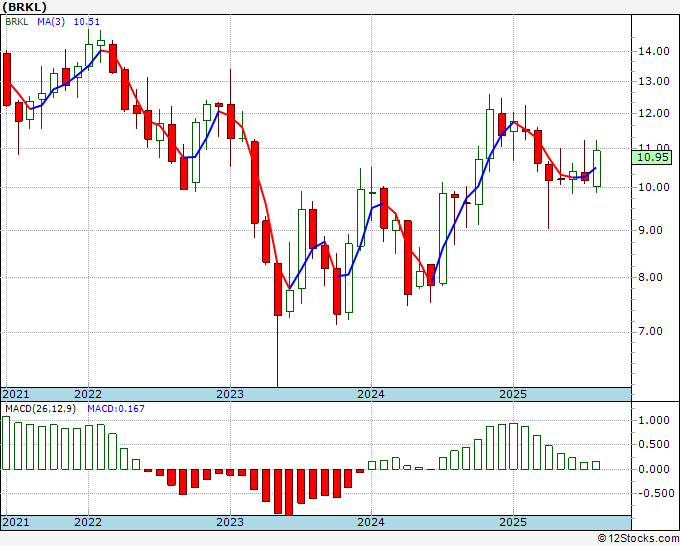Click 2025 on the price chart timeline
This screenshot has height=546, width=680.
tap(513, 394)
